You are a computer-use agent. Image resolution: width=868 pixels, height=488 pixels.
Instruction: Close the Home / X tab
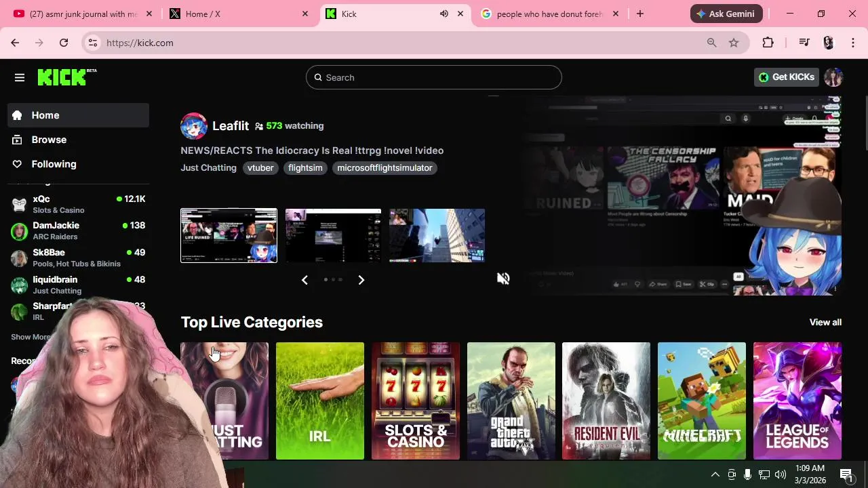(x=305, y=14)
